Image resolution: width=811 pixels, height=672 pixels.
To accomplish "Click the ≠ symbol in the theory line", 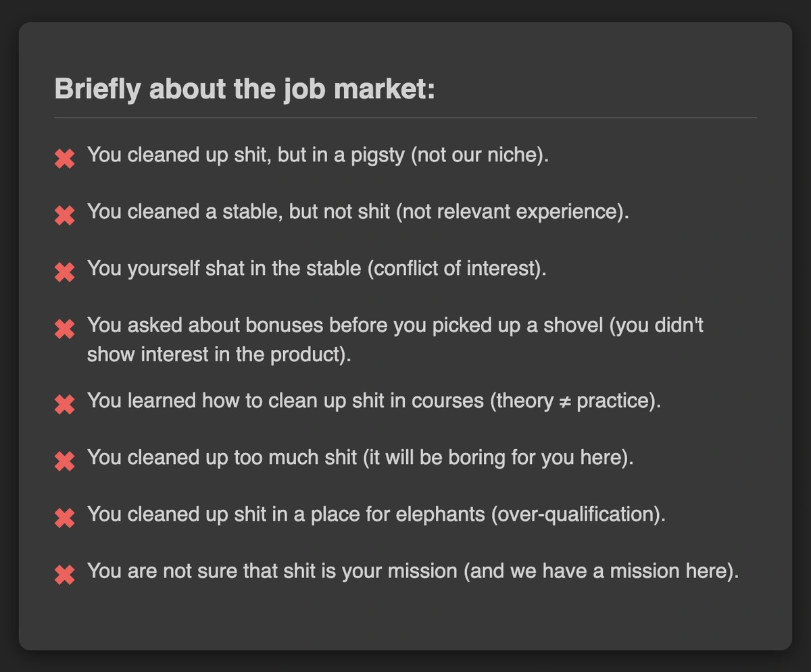I will coord(564,401).
